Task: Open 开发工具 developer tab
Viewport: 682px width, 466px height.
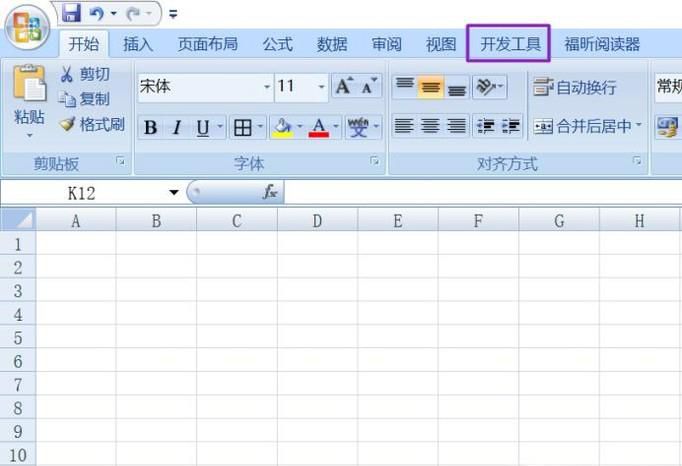Action: (x=508, y=44)
